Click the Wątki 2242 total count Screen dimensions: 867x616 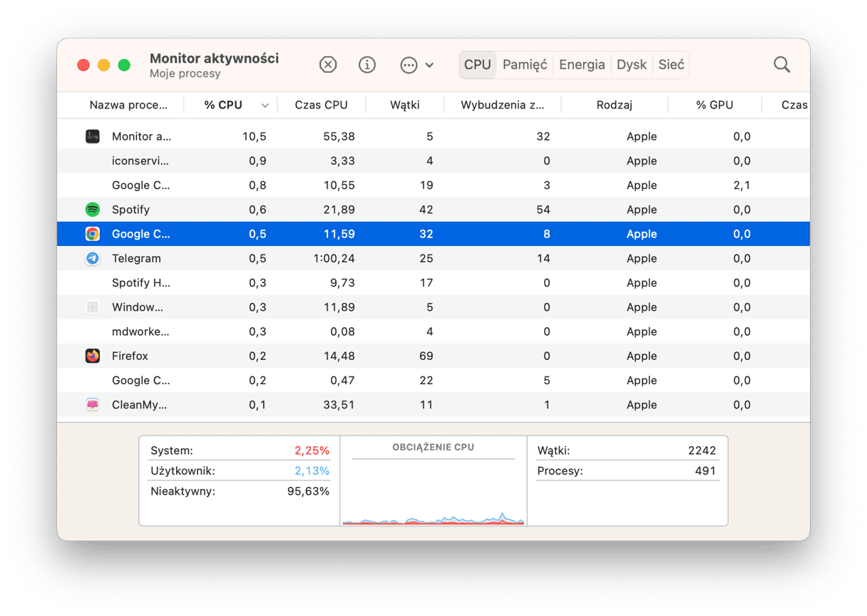tap(627, 451)
